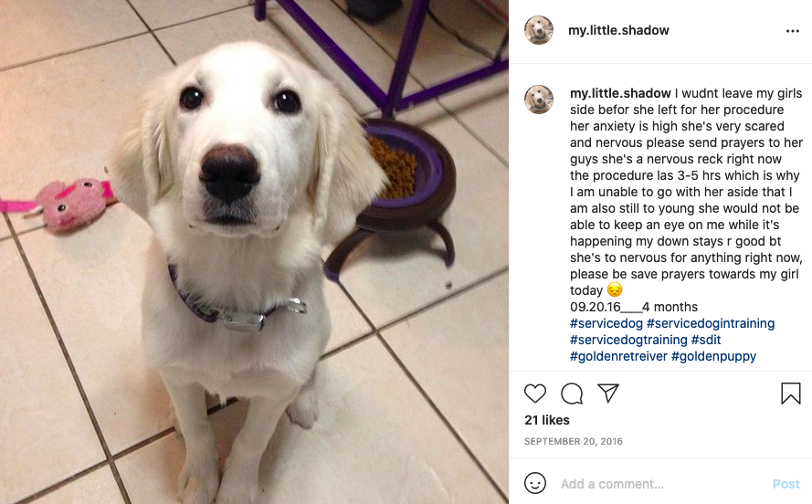Open my.little.shadow username in header
The height and width of the screenshot is (504, 812).
(x=618, y=30)
